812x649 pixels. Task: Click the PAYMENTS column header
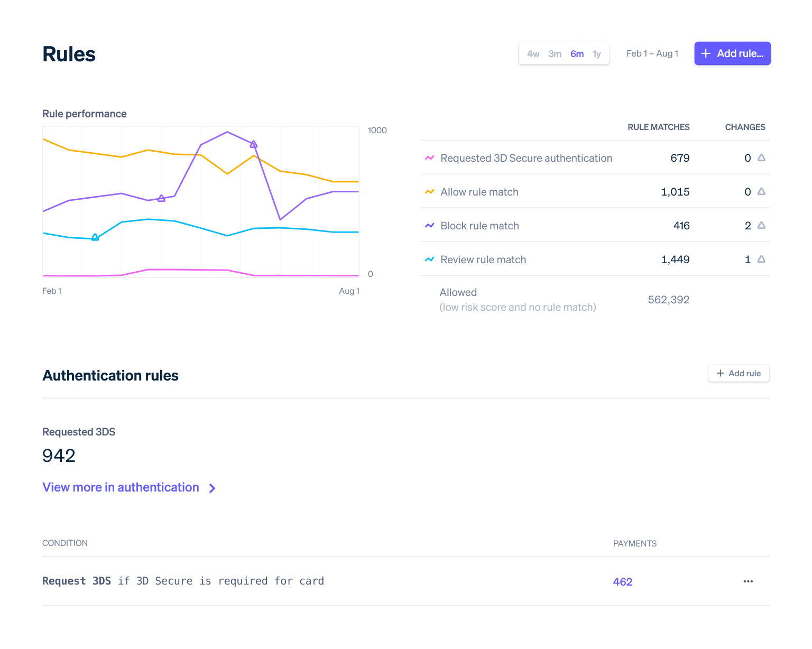coord(634,543)
